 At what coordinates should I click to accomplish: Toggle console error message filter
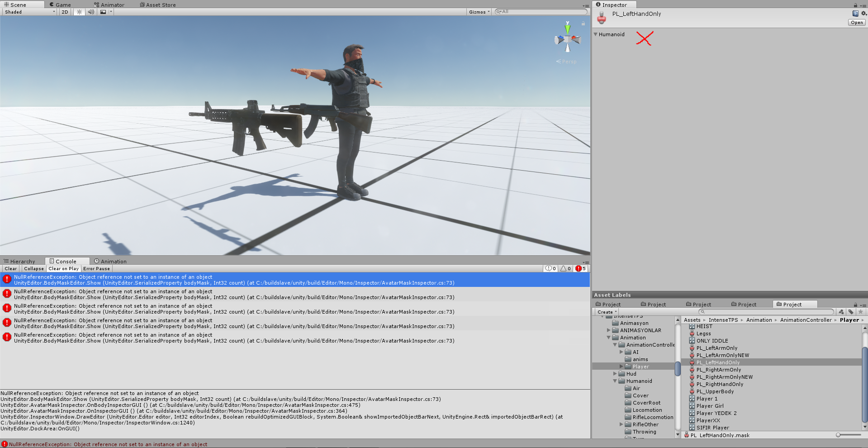click(580, 268)
